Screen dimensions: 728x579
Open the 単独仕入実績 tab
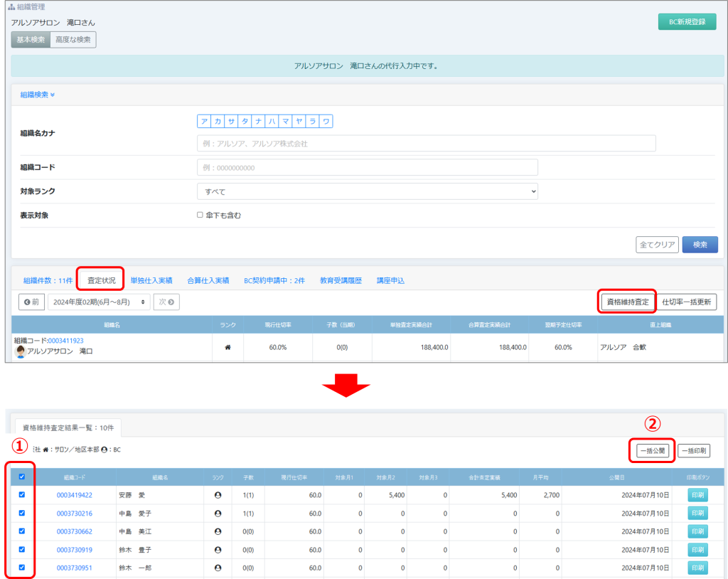pyautogui.click(x=151, y=280)
